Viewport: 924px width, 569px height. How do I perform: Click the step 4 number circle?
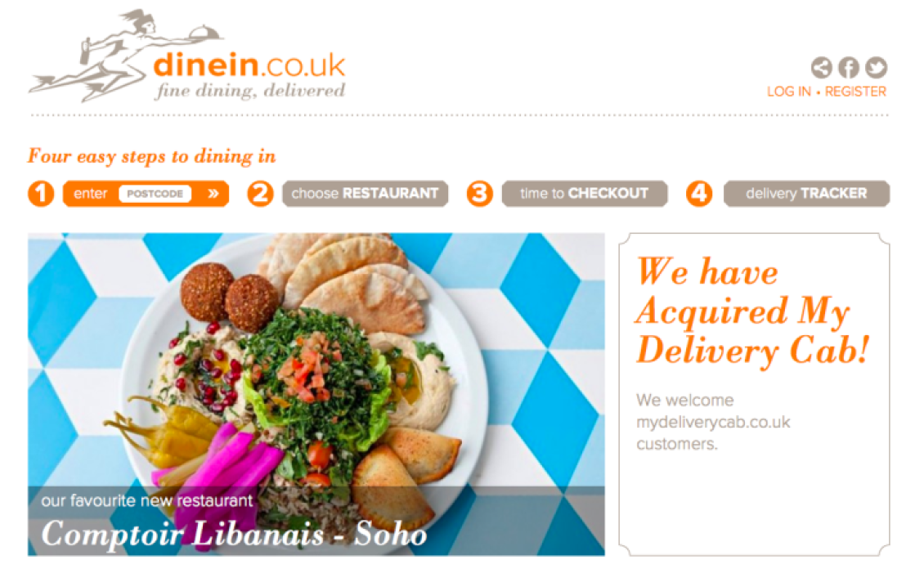[699, 194]
